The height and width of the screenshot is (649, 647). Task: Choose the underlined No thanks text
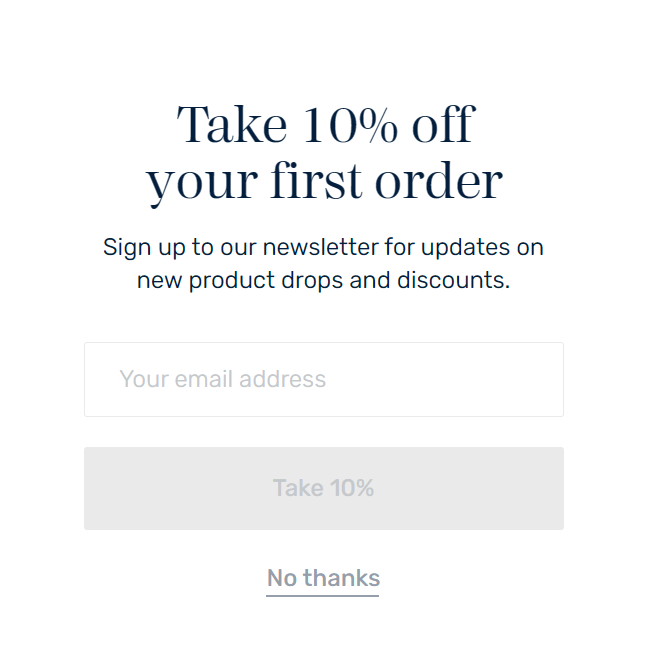click(x=323, y=578)
